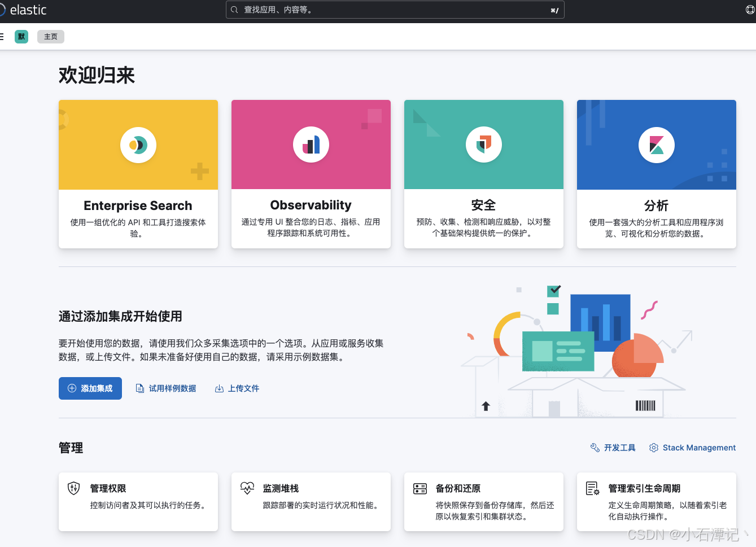Click the Observability description starting 通过专用 UI
This screenshot has width=756, height=547.
tap(311, 227)
